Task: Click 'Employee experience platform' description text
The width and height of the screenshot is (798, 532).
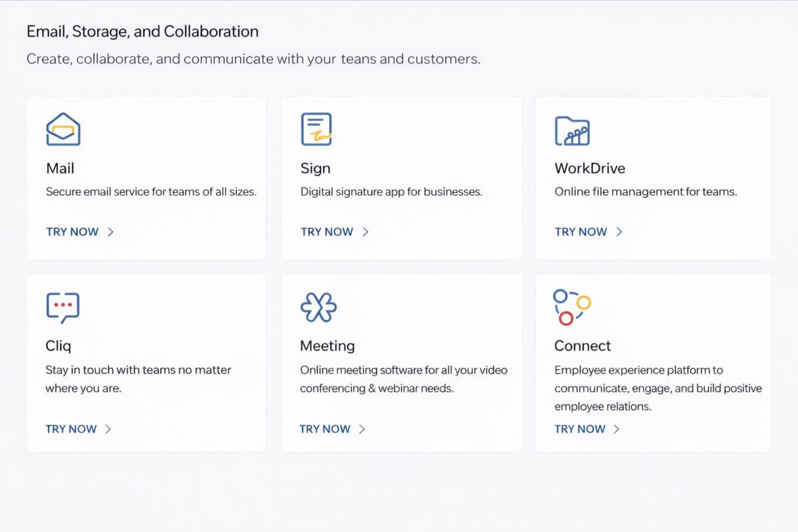Action: pyautogui.click(x=658, y=388)
